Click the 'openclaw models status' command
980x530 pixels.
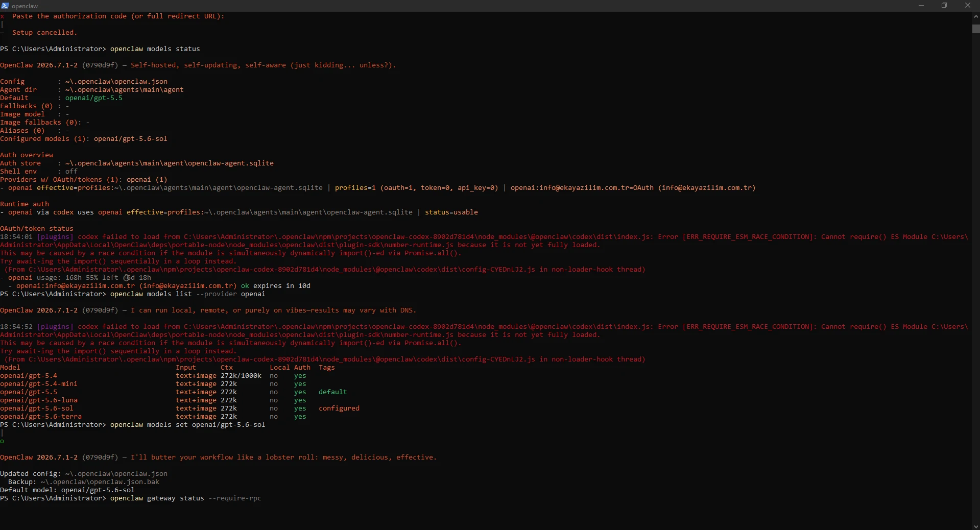155,49
